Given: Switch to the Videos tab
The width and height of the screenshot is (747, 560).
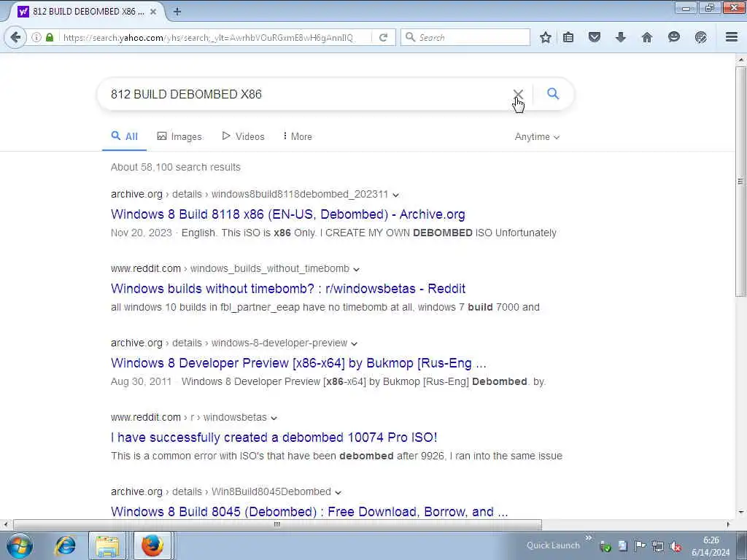Looking at the screenshot, I should tap(244, 136).
